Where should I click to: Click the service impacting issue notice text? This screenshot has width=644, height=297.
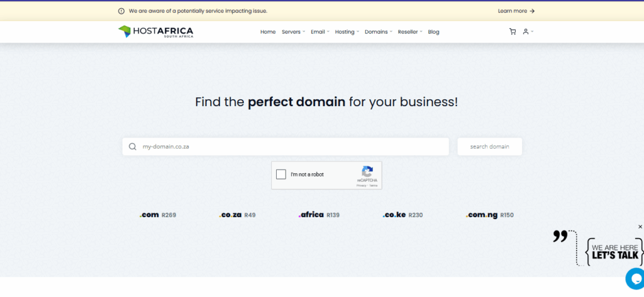coord(198,11)
